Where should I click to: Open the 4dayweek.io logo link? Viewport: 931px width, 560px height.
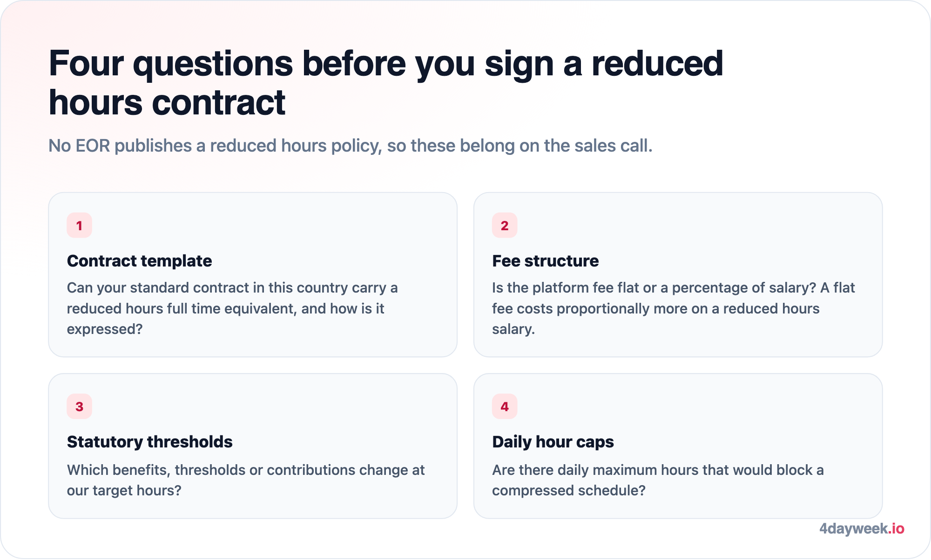(x=862, y=529)
